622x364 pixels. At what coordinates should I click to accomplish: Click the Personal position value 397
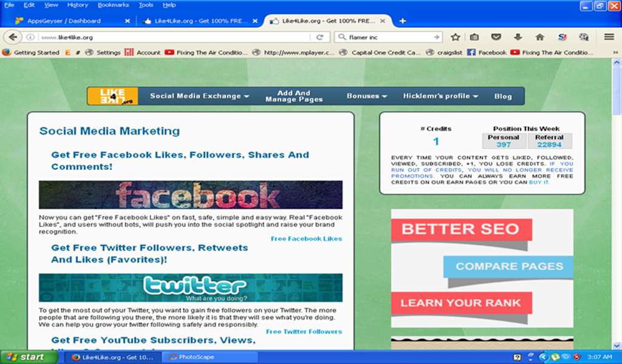[504, 144]
